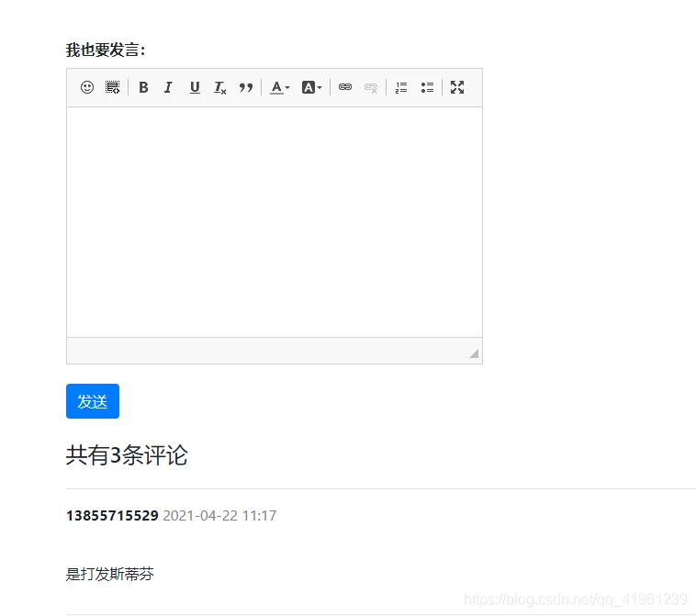Click the unlink icon
The image size is (696, 616).
pos(371,87)
